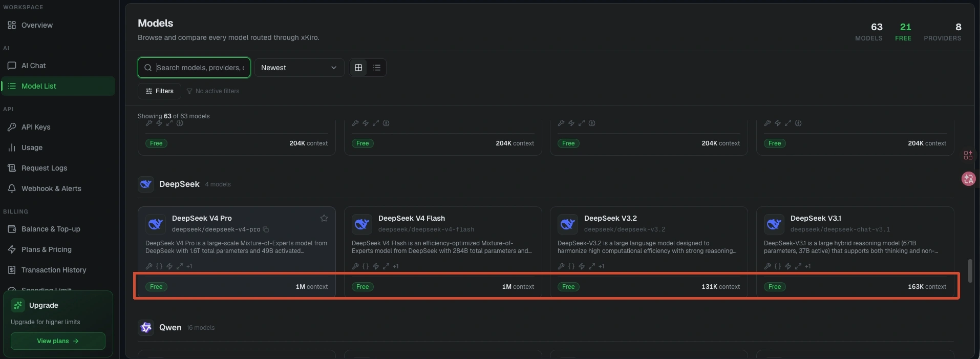
Task: Star the DeepSeek V4 Pro model
Action: [x=324, y=218]
